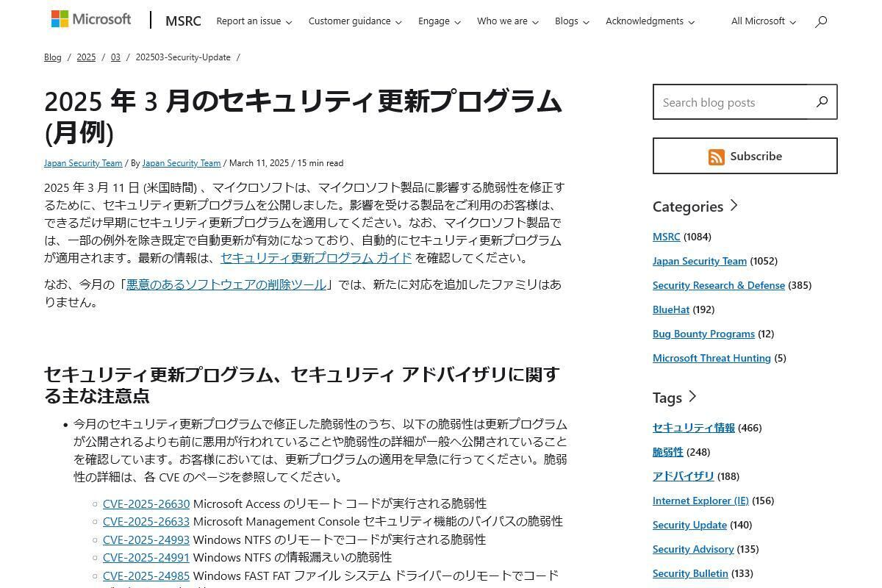Click the 2025 breadcrumb link

coord(86,57)
